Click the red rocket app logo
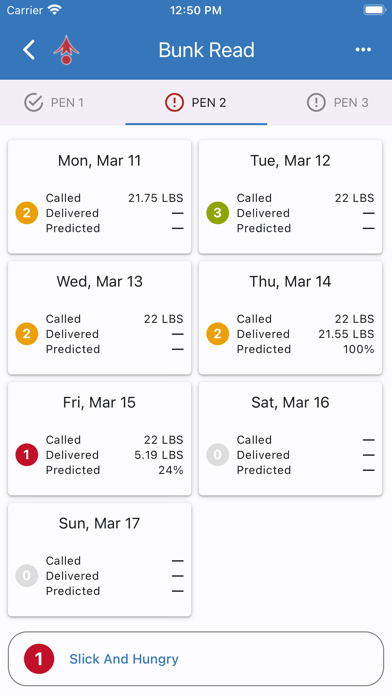Viewport: 392px width, 696px height. (66, 50)
